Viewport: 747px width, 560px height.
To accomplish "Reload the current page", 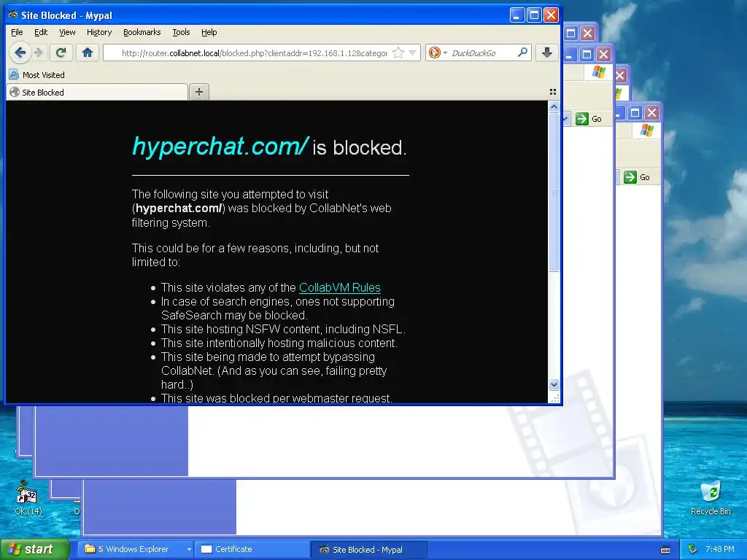I will tap(61, 52).
